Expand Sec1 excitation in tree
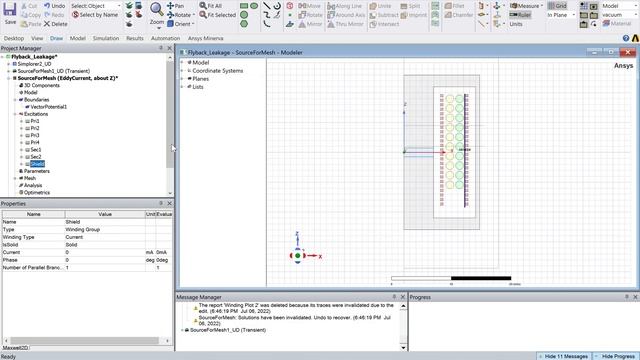This screenshot has width=640, height=360. click(21, 150)
